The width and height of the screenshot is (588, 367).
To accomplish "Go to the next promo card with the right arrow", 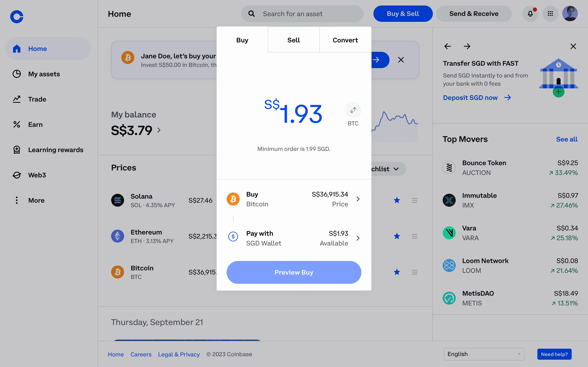I will (467, 46).
